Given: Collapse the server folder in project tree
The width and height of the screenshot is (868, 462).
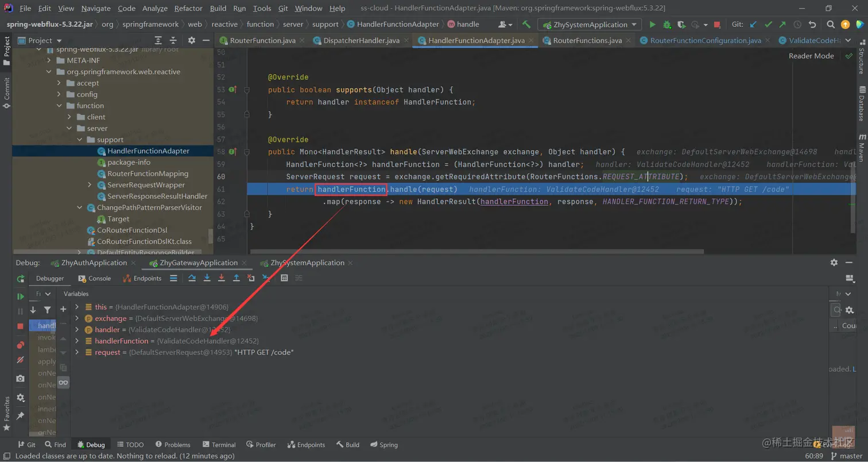Looking at the screenshot, I should [x=68, y=128].
